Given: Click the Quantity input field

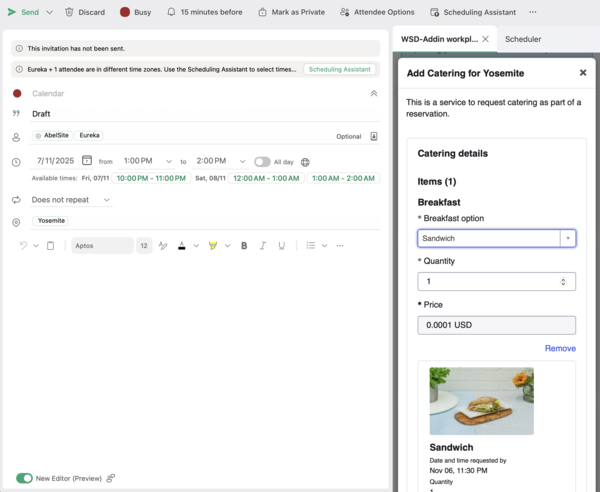Looking at the screenshot, I should (496, 282).
